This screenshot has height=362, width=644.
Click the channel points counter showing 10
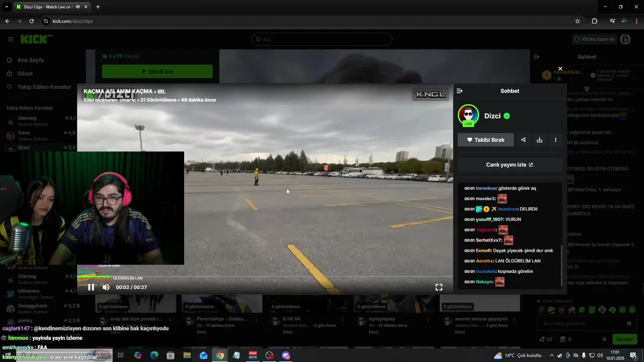pyautogui.click(x=545, y=339)
